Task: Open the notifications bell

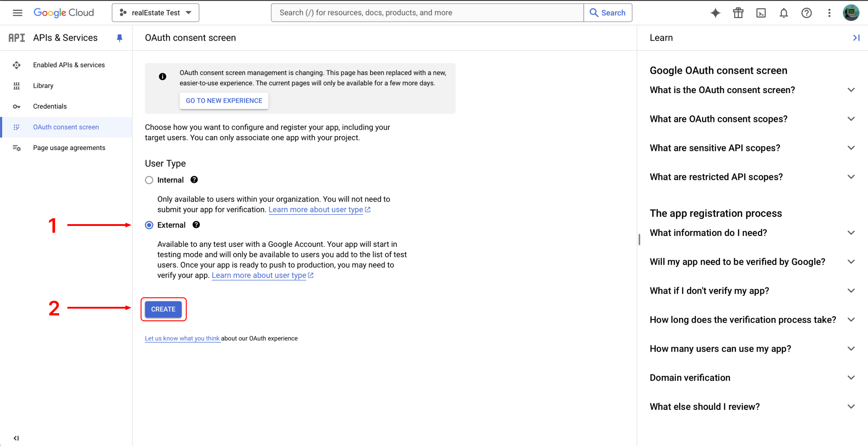Action: click(x=783, y=13)
